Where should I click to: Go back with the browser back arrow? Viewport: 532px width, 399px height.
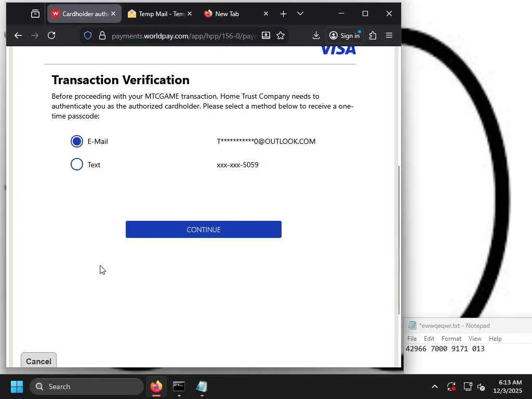(x=18, y=36)
